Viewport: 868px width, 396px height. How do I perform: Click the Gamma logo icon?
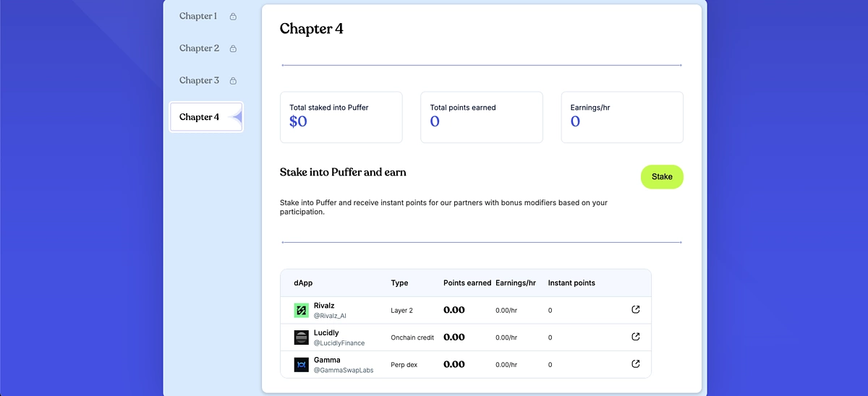tap(302, 365)
